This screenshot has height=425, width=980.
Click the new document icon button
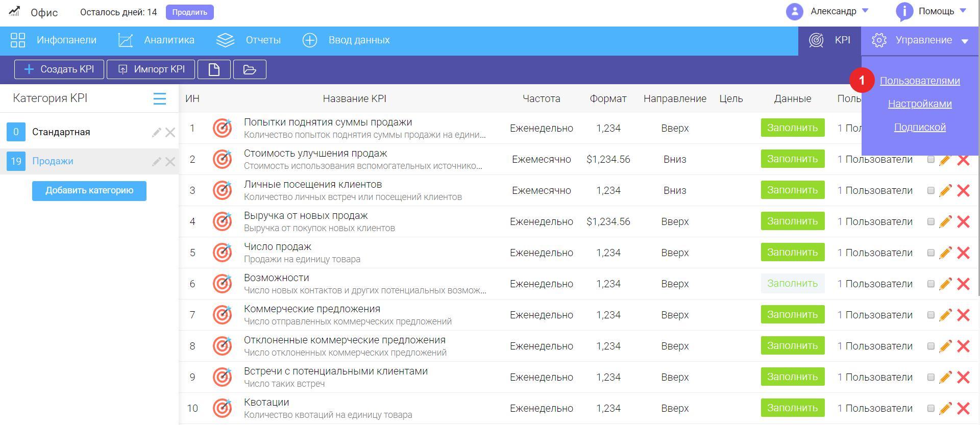[x=214, y=69]
